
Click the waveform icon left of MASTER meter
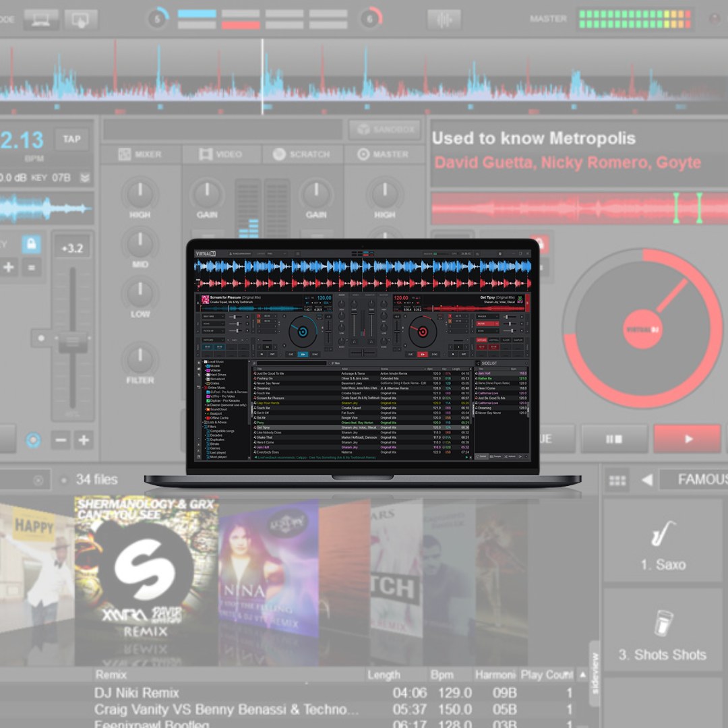(444, 20)
